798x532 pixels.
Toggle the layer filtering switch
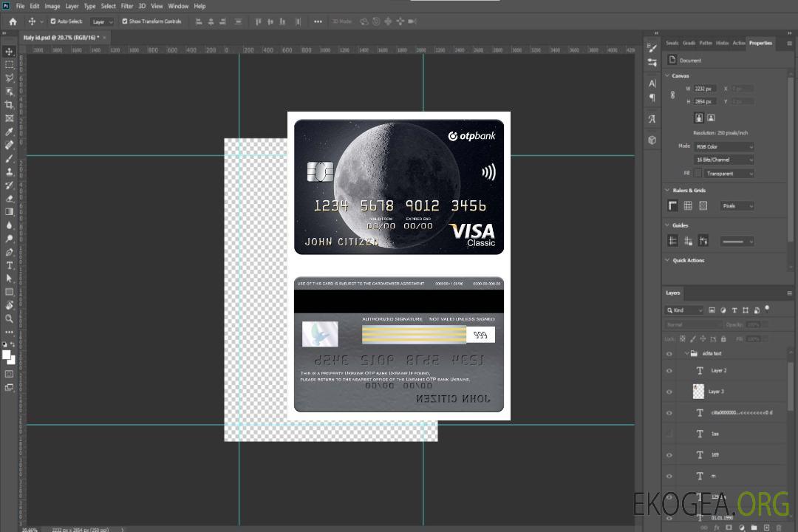coord(767,309)
